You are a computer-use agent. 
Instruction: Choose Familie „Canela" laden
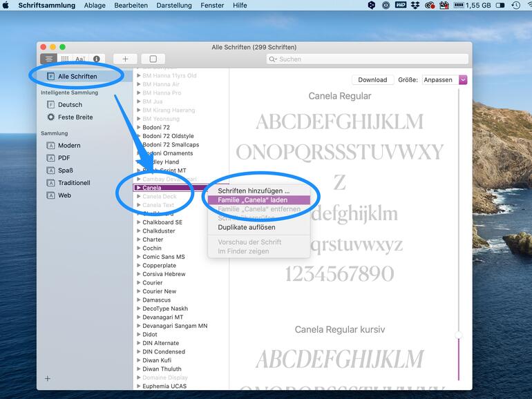pyautogui.click(x=259, y=200)
